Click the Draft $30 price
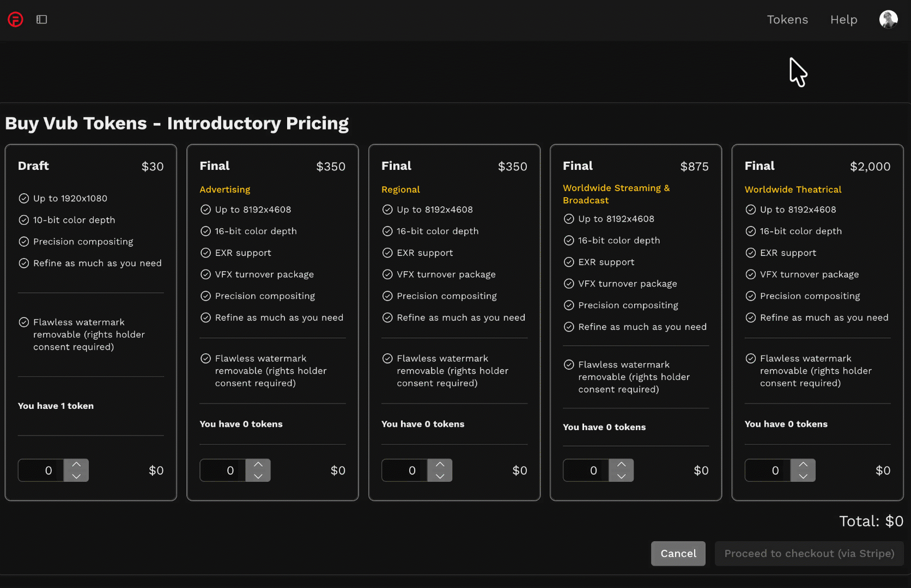The width and height of the screenshot is (911, 588). click(153, 167)
